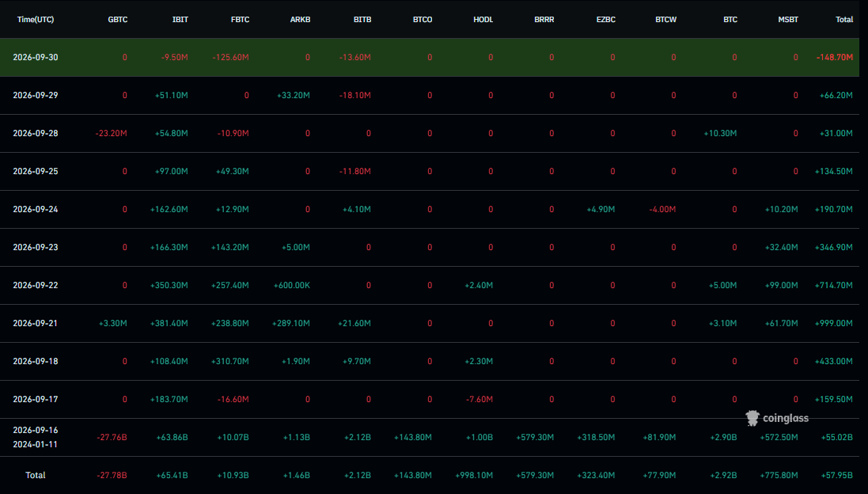The height and width of the screenshot is (494, 868).
Task: Click the Total row label at bottom
Action: coord(36,476)
